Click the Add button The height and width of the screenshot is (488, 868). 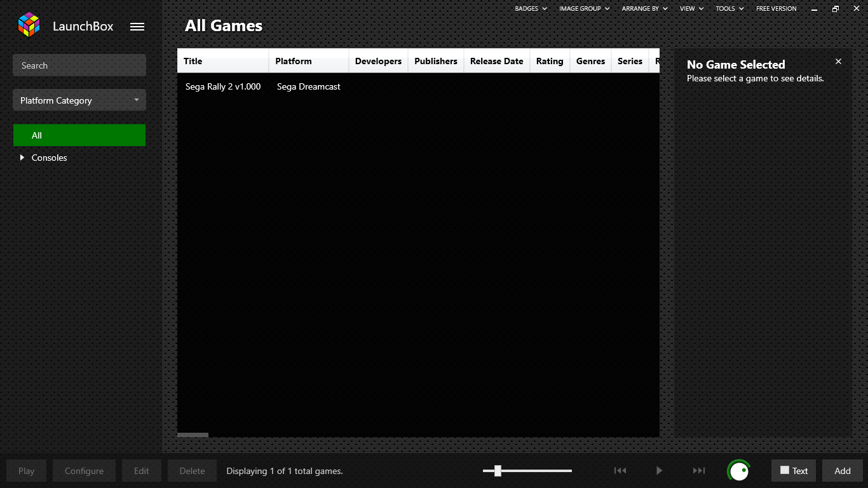tap(843, 471)
